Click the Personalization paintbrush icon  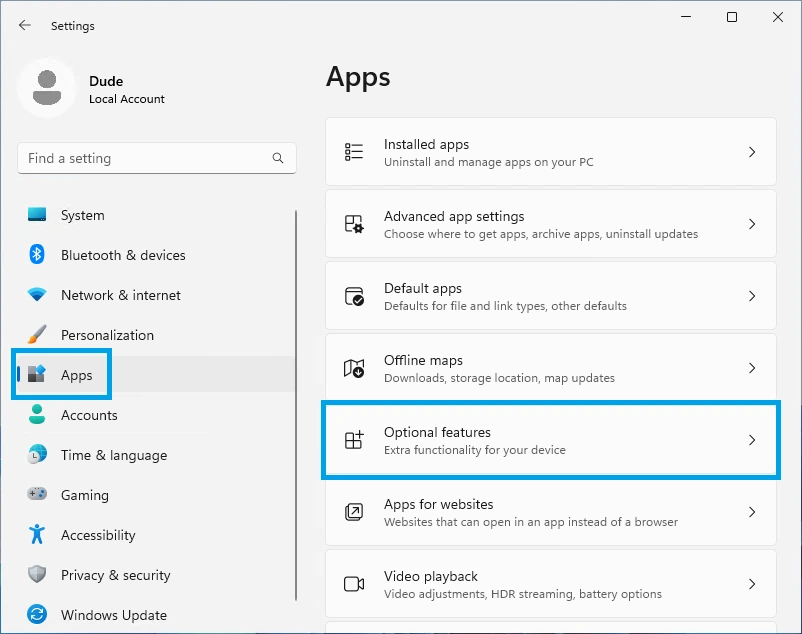click(x=37, y=335)
